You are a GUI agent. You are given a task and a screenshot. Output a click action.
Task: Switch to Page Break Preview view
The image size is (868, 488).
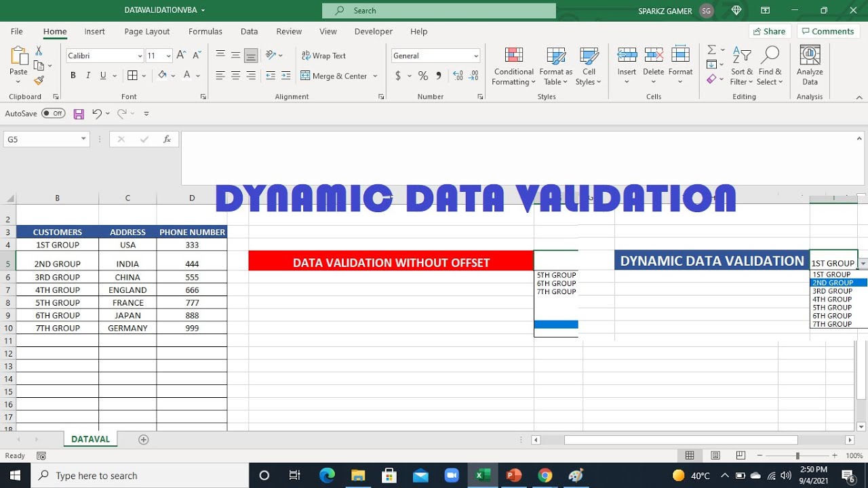(741, 455)
